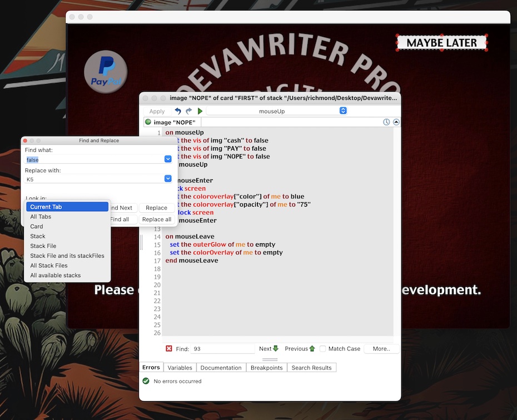Choose Stack File from Look in list
The width and height of the screenshot is (517, 420).
click(43, 246)
